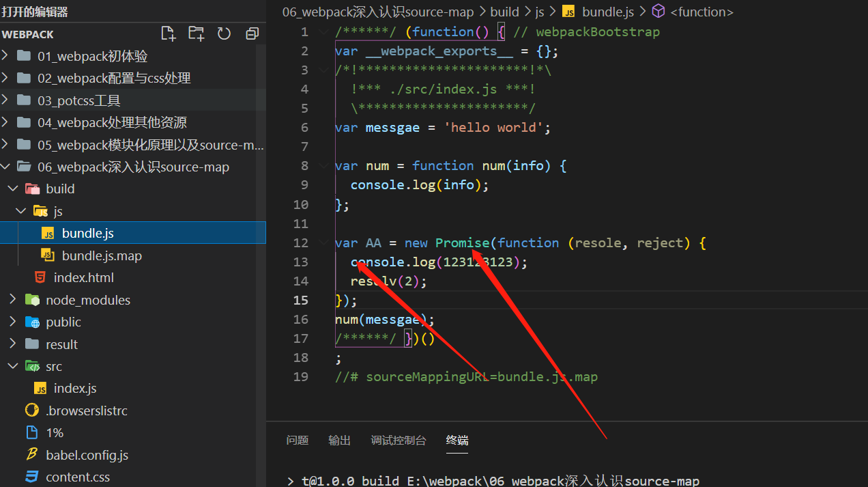
Task: Click the build breadcrumb segment
Action: [x=504, y=12]
